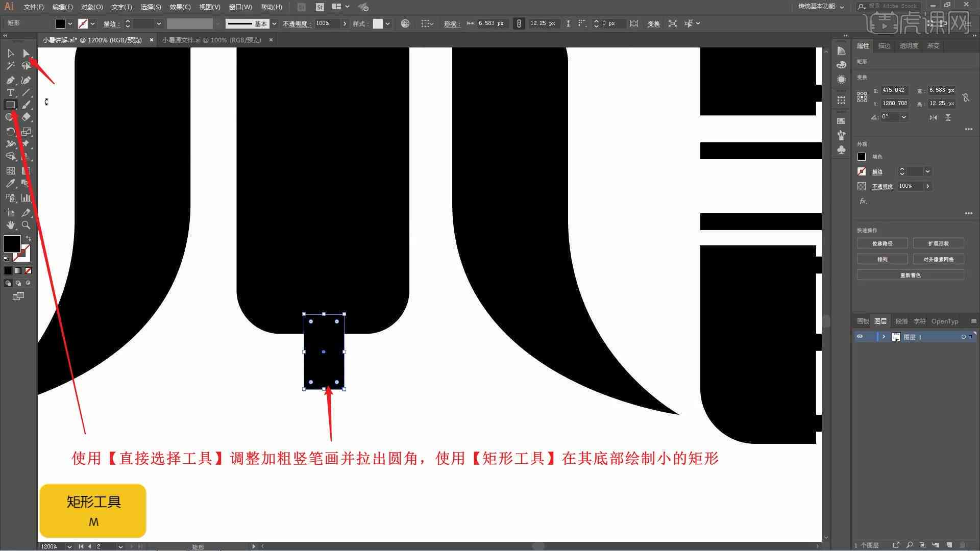Screen dimensions: 980x551
Task: Select the Pen tool in toolbar
Action: tap(10, 79)
